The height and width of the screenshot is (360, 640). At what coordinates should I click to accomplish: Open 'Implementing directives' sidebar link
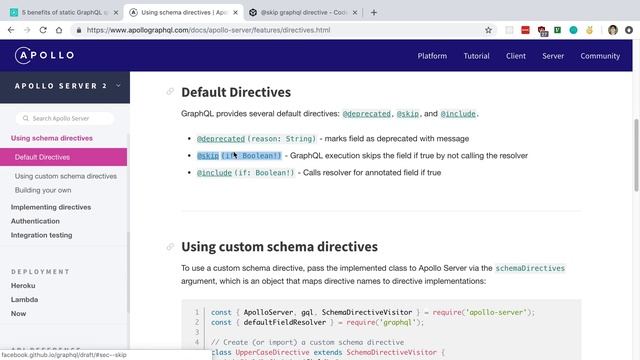pos(51,207)
